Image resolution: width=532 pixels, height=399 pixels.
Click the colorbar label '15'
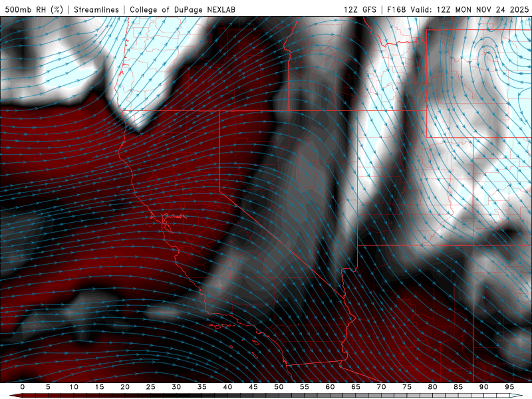[x=99, y=387]
